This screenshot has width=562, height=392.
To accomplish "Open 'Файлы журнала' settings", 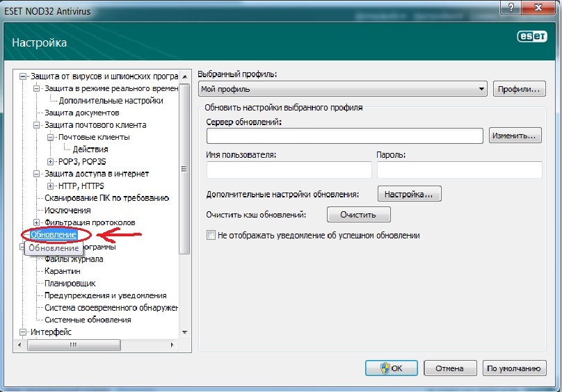I will pyautogui.click(x=74, y=259).
